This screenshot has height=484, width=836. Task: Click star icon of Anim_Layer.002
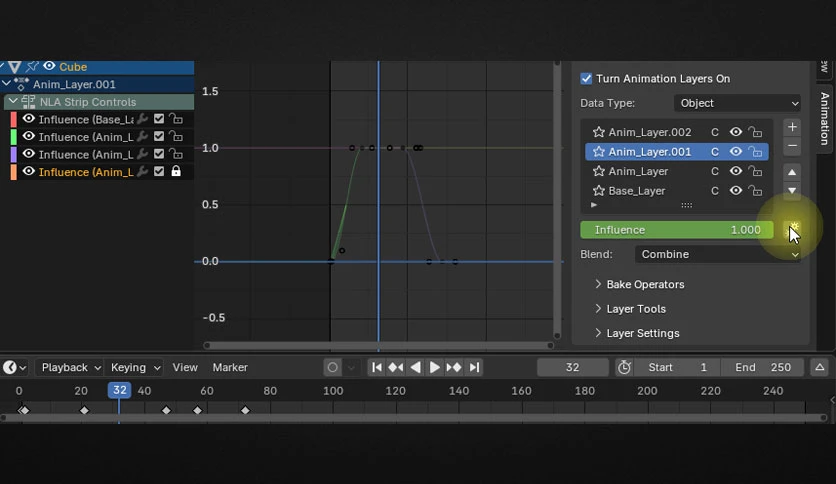point(599,132)
